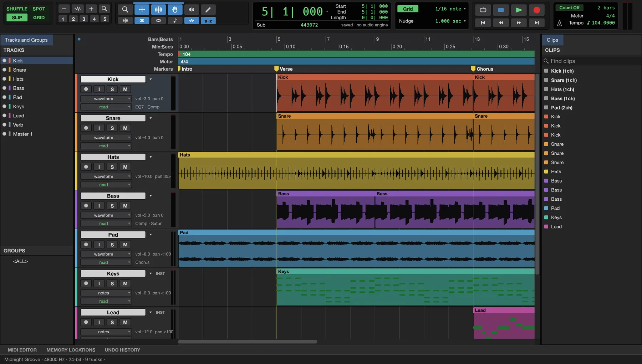642x364 pixels.
Task: Select the Verb track in track list
Action: 37,125
